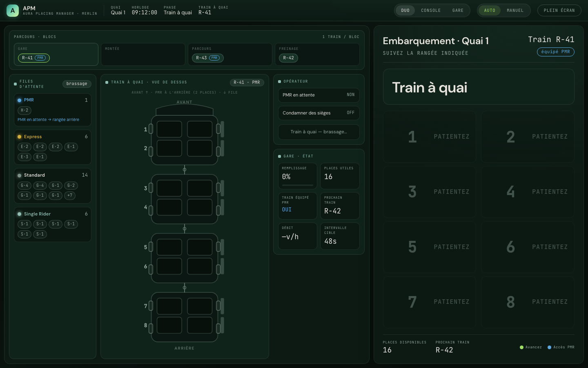588x368 pixels.
Task: Switch to the CONSOLE view tab
Action: click(x=431, y=11)
